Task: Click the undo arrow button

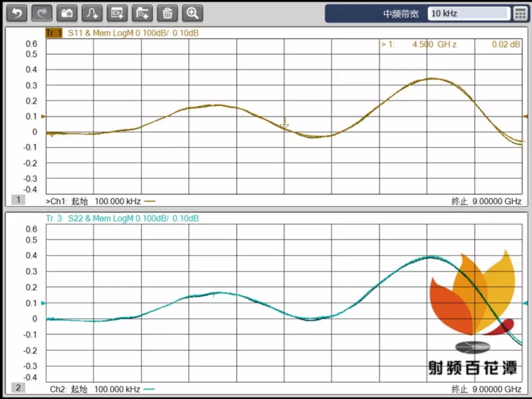Action: coord(17,14)
